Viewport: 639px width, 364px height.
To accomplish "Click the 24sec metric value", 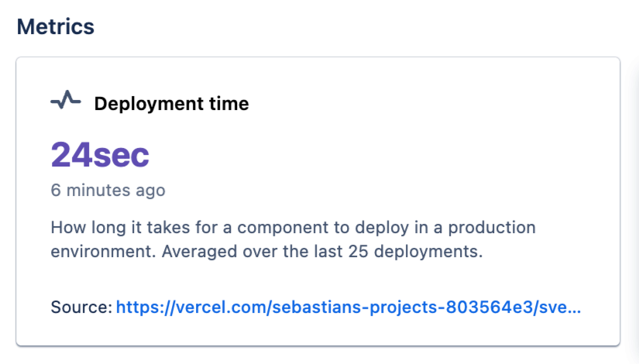I will tap(100, 155).
